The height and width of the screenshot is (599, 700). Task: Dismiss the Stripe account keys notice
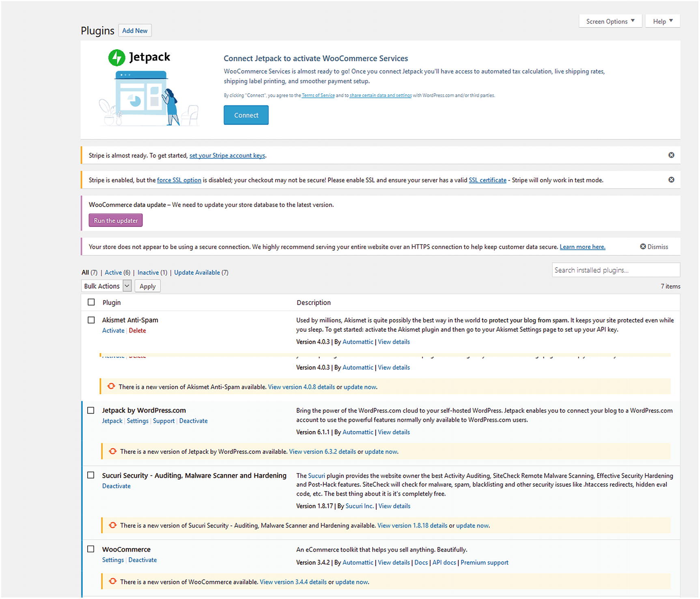point(671,155)
